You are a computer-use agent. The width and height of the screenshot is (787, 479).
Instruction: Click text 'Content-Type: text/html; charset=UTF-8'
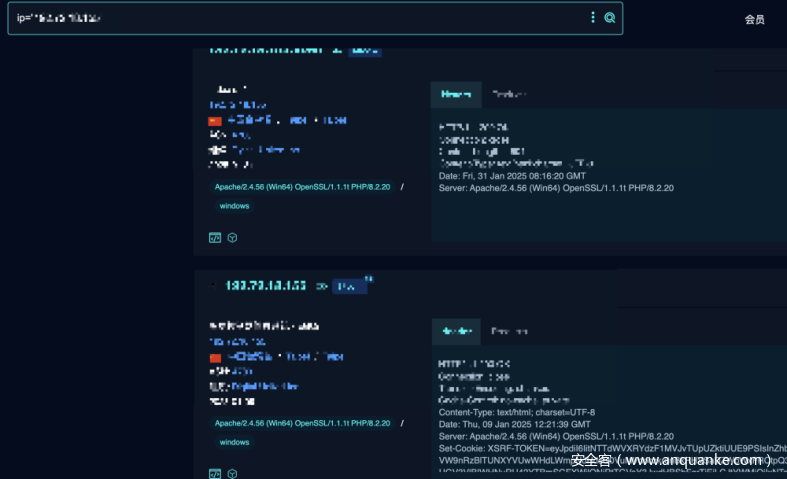point(516,412)
